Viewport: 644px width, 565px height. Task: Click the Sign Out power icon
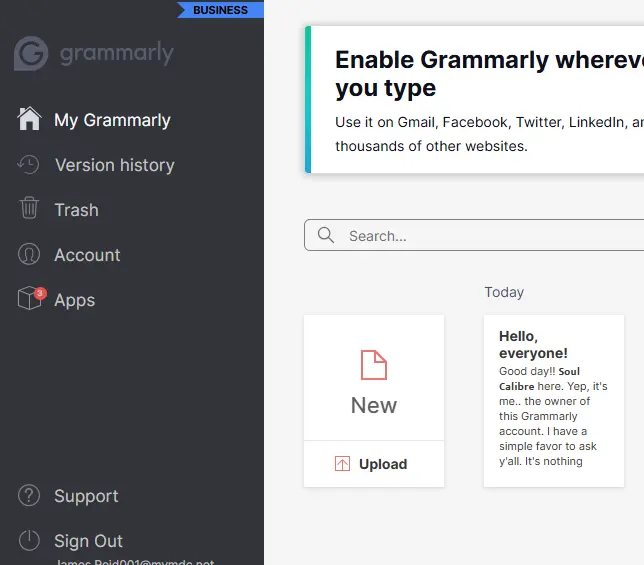(29, 540)
